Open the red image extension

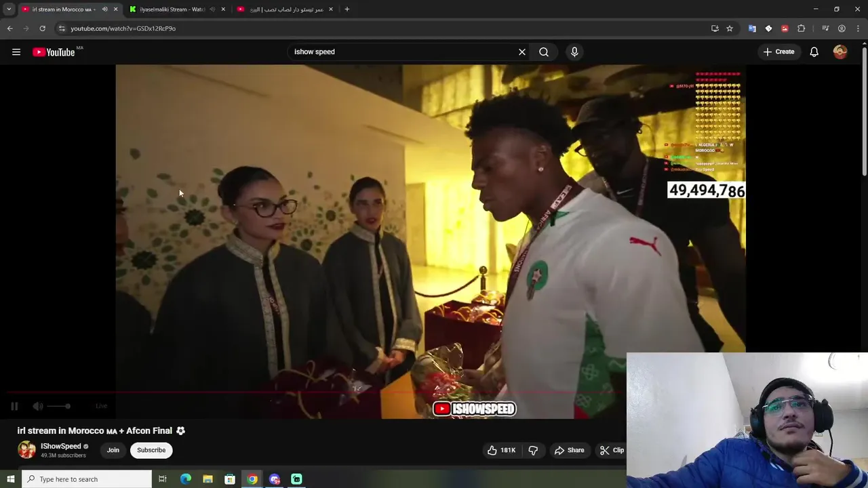coord(785,28)
